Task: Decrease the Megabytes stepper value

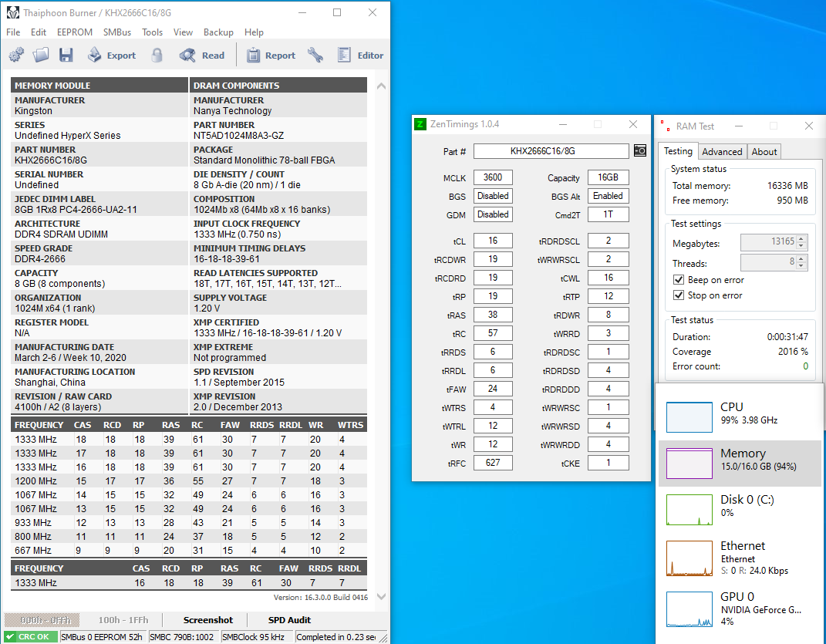Action: coord(801,246)
